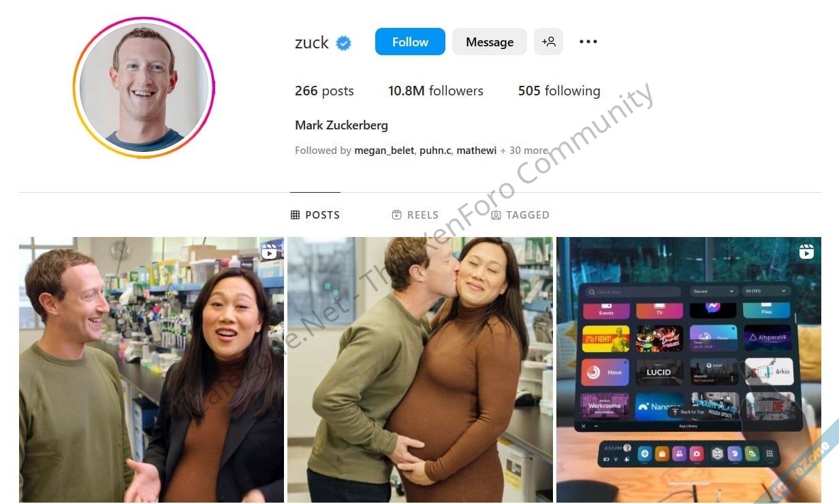The width and height of the screenshot is (839, 504).
Task: Switch to the REELS tab
Action: 415,215
